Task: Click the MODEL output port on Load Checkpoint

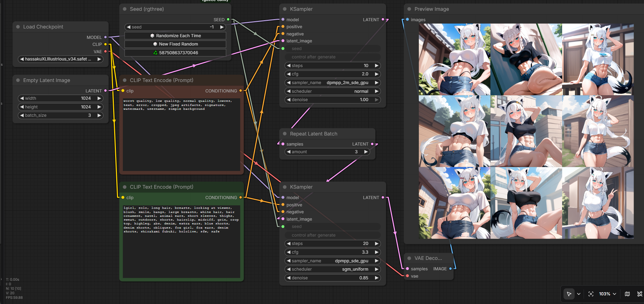Action: (x=105, y=37)
